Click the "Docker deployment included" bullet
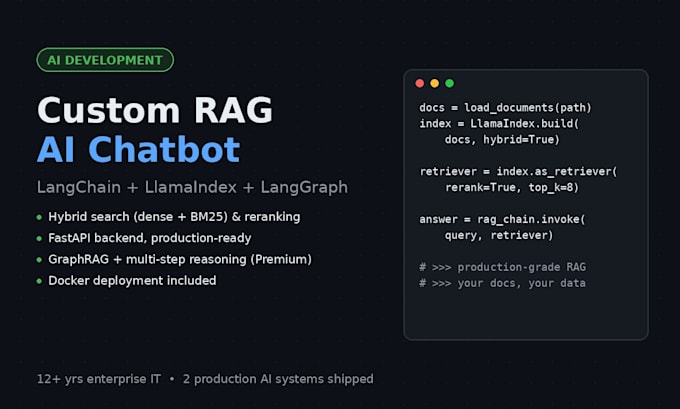Image resolution: width=680 pixels, height=409 pixels. coord(132,281)
